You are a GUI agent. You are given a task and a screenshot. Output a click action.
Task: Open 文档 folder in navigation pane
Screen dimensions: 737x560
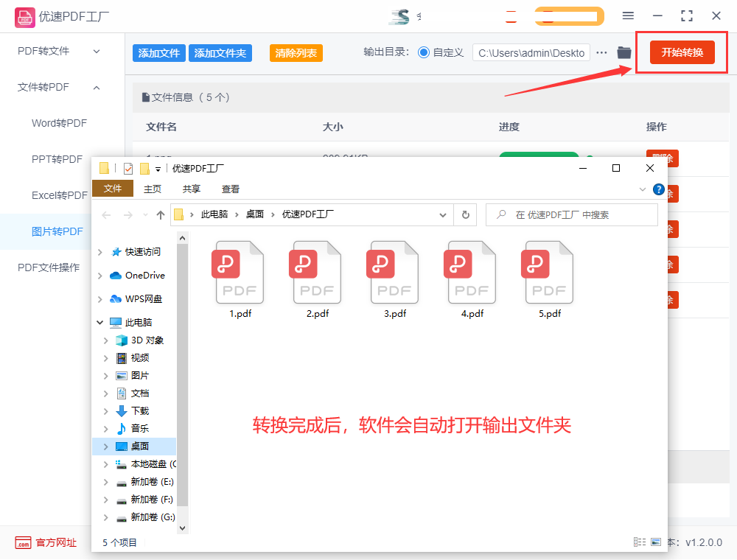133,393
